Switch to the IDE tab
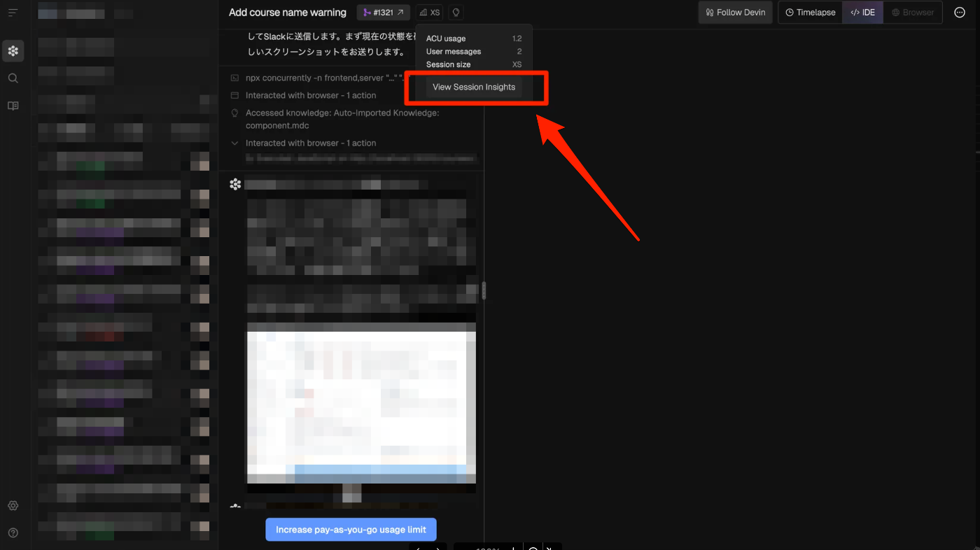The height and width of the screenshot is (550, 980). click(862, 13)
